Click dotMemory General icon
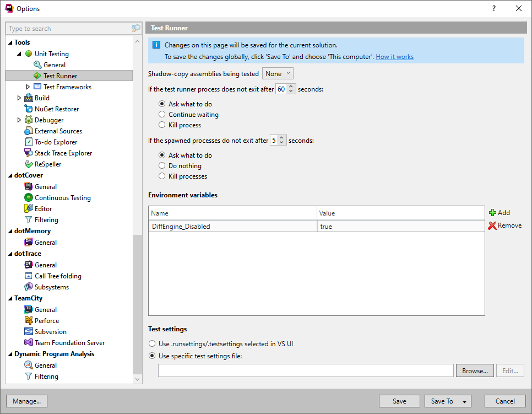Image resolution: width=532 pixels, height=414 pixels. pos(29,242)
